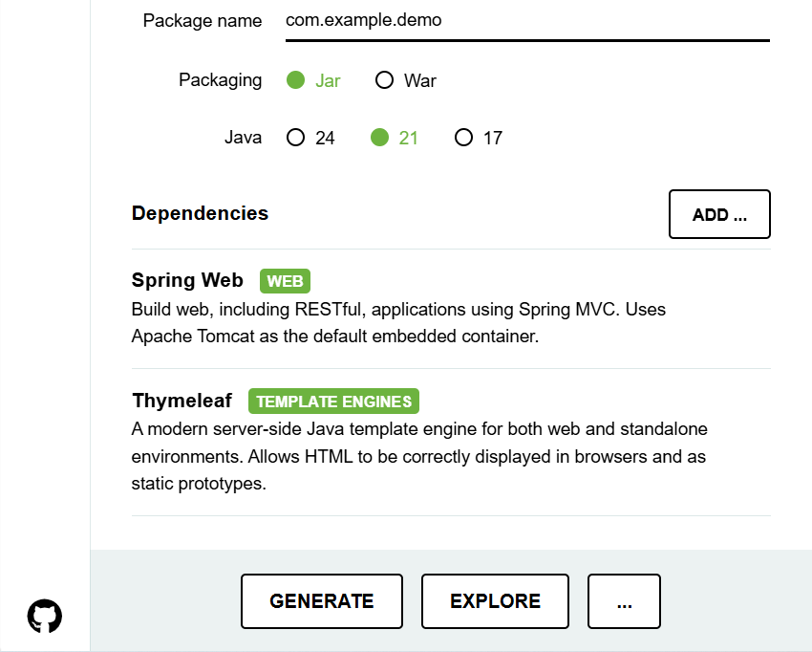Choose Java version 17

[464, 138]
